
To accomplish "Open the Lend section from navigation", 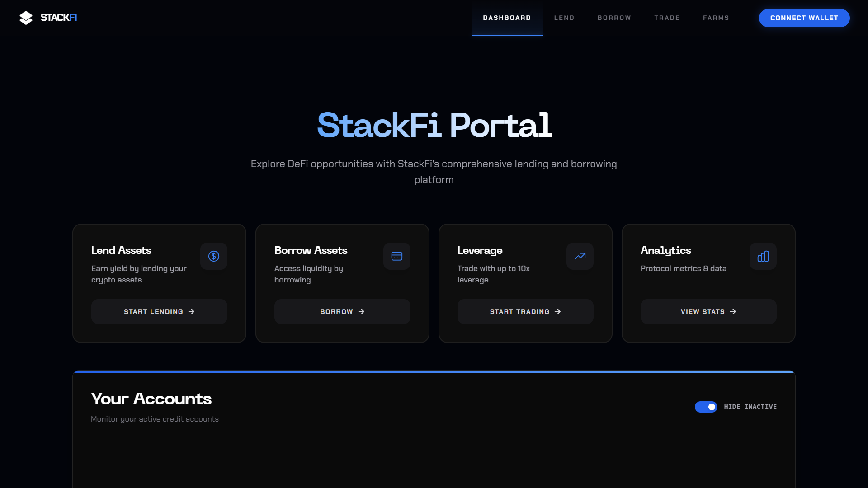I will 564,18.
